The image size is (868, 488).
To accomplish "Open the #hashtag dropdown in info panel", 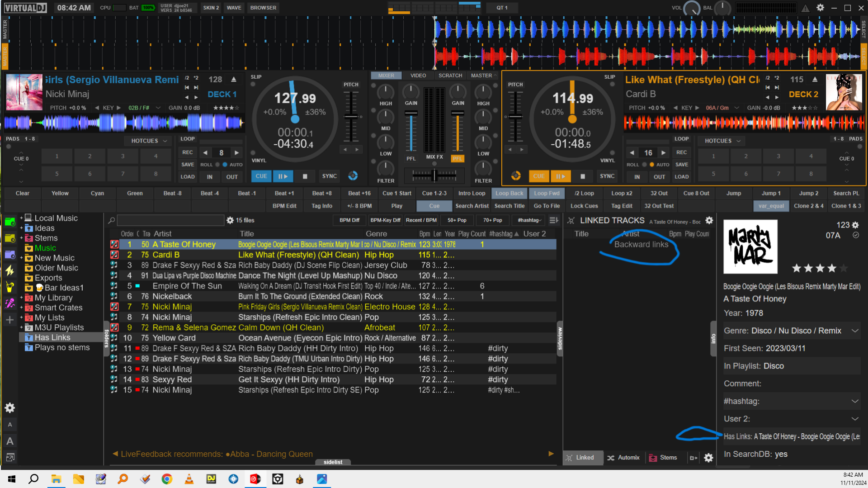I will pyautogui.click(x=854, y=401).
